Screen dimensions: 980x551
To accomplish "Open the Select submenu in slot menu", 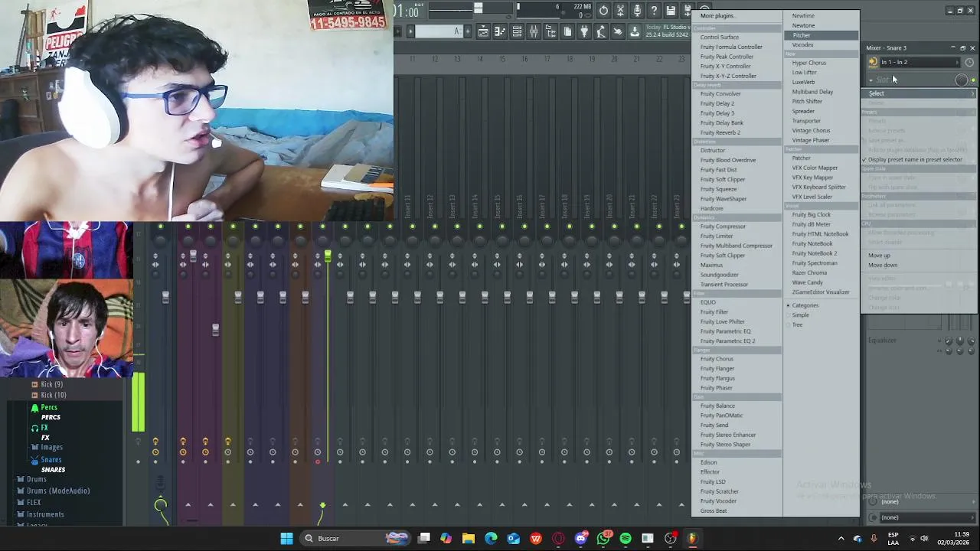I will 919,93.
